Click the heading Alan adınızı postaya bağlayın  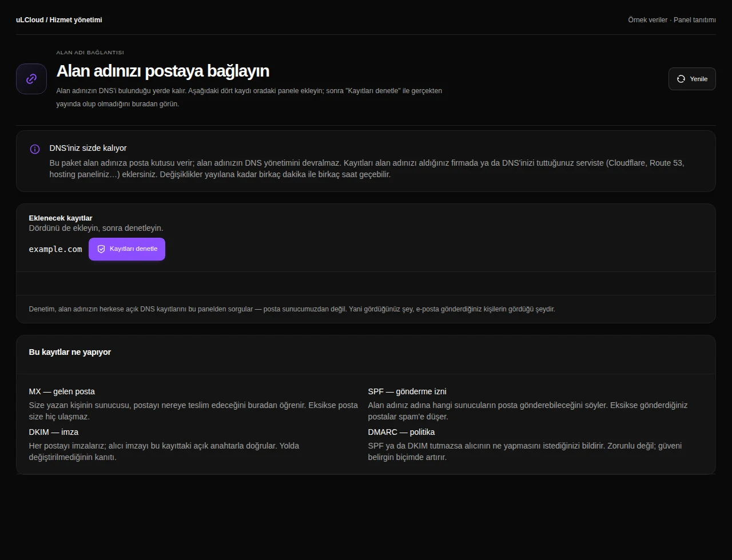tap(163, 71)
